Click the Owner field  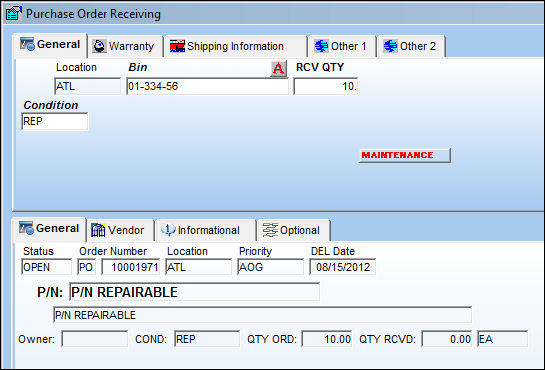pos(95,339)
